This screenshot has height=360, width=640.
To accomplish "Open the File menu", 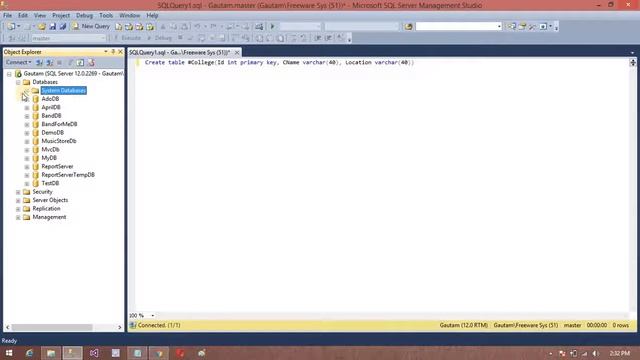I will (x=7, y=15).
